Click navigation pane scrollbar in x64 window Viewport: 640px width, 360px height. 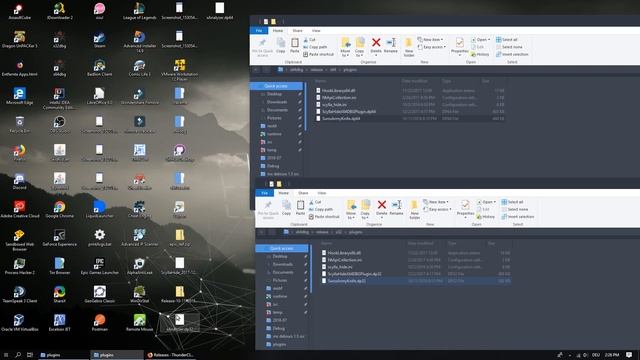coord(305,106)
